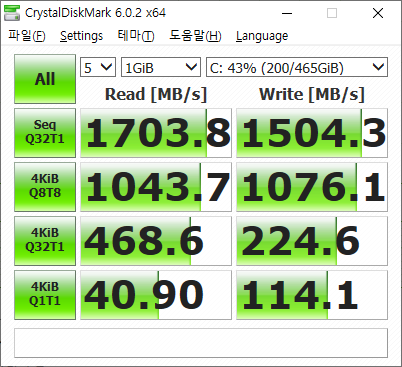This screenshot has width=402, height=367.
Task: Click the 4KiB Q8T8 read value 1043.7
Action: [x=156, y=187]
